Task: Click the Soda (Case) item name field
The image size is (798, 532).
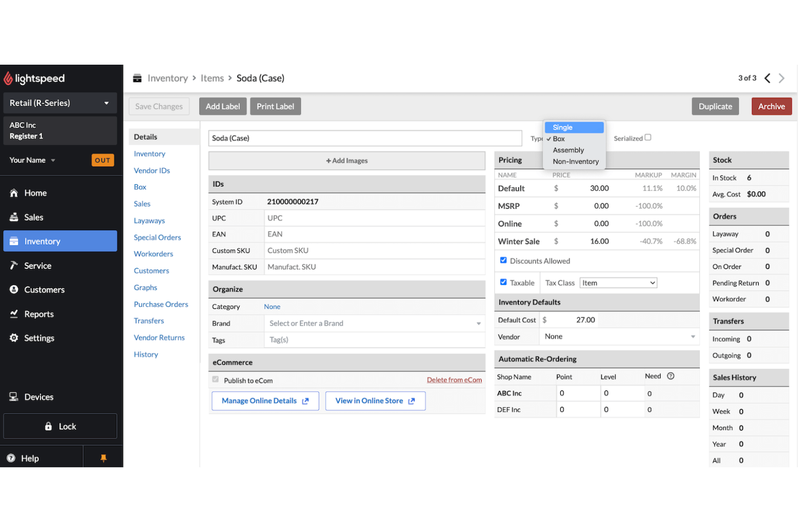Action: coord(365,138)
